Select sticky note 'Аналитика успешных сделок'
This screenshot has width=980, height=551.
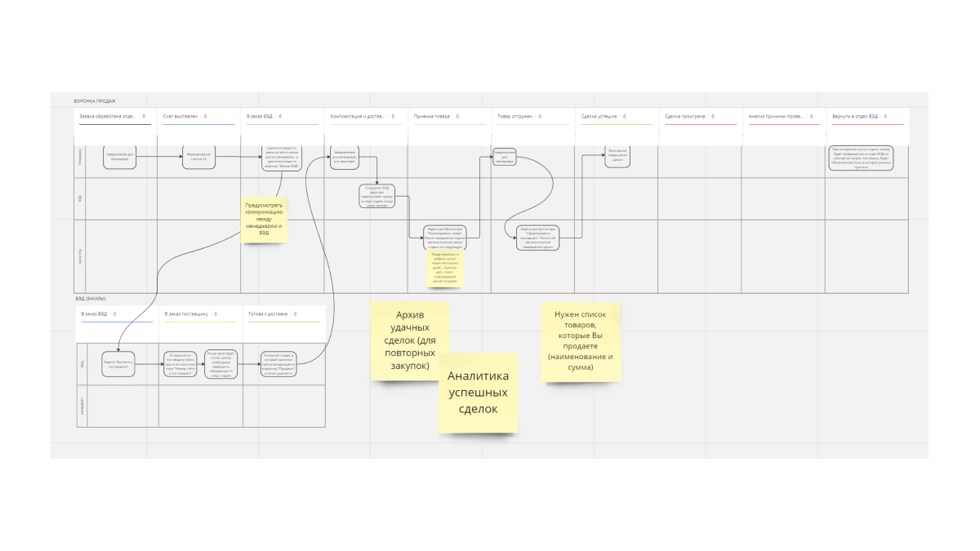479,393
